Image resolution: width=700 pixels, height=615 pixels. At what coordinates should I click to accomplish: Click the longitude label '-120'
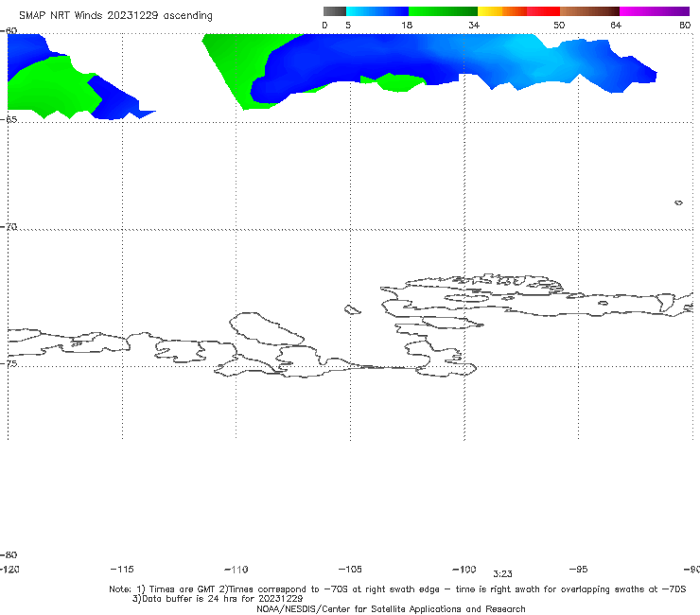click(x=9, y=569)
